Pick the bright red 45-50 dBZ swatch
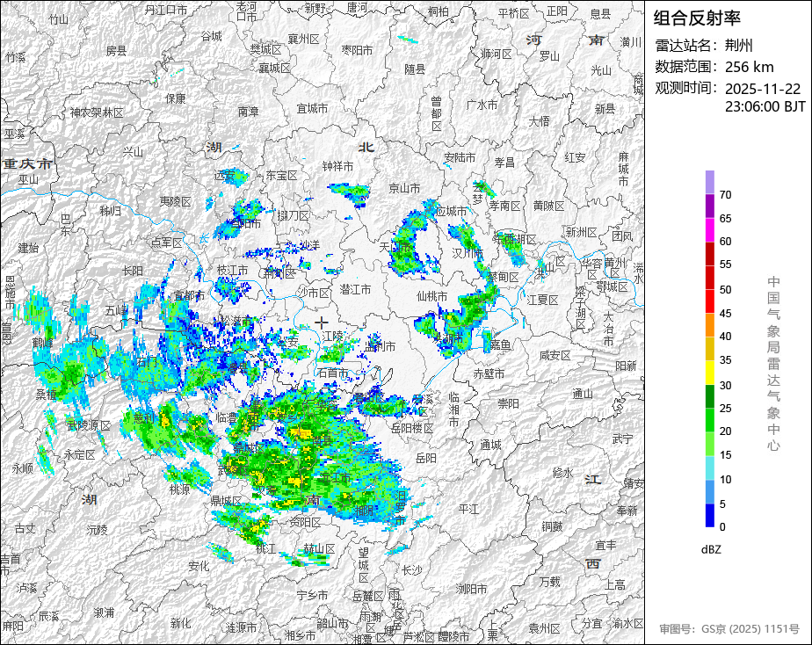The image size is (812, 645). tap(709, 301)
